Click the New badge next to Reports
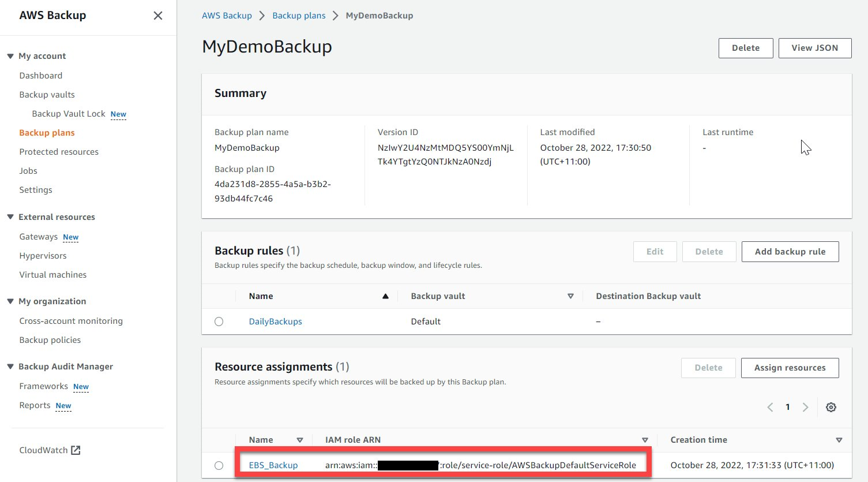 point(63,406)
